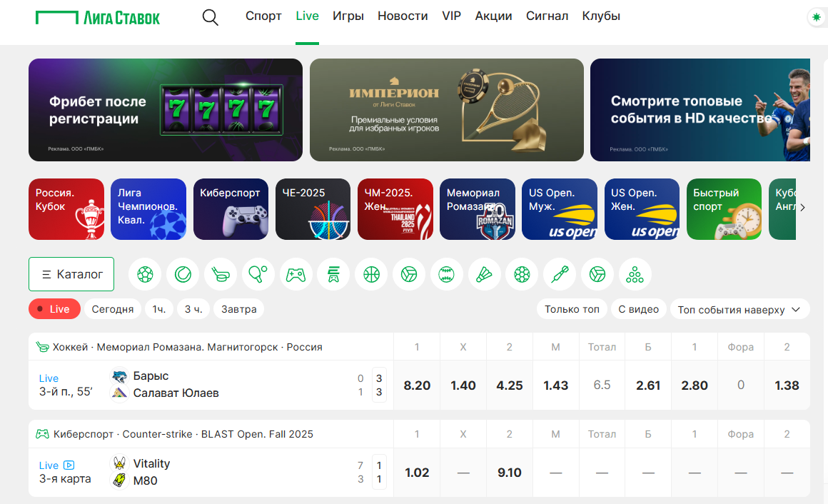Toggle the green theme icon at top right

click(x=817, y=17)
